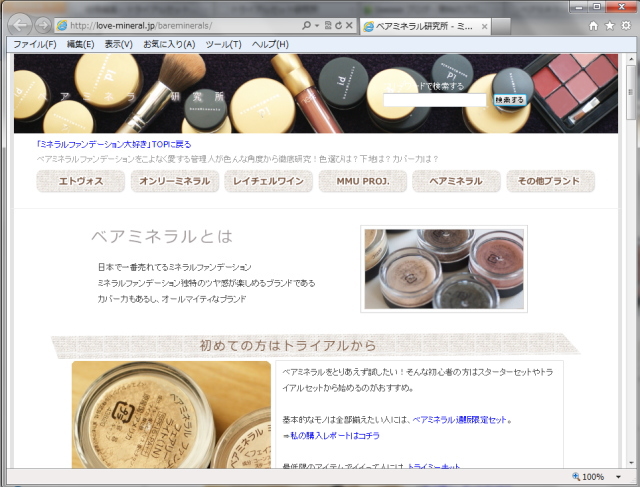
Task: Click the mineral eyeshadow jars photo
Action: (x=444, y=269)
